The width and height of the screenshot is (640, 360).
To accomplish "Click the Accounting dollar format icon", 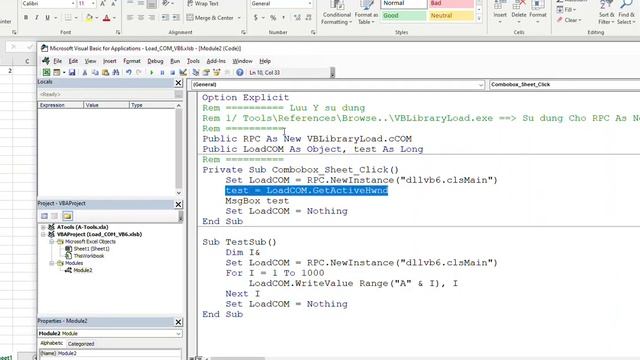I will click(256, 18).
